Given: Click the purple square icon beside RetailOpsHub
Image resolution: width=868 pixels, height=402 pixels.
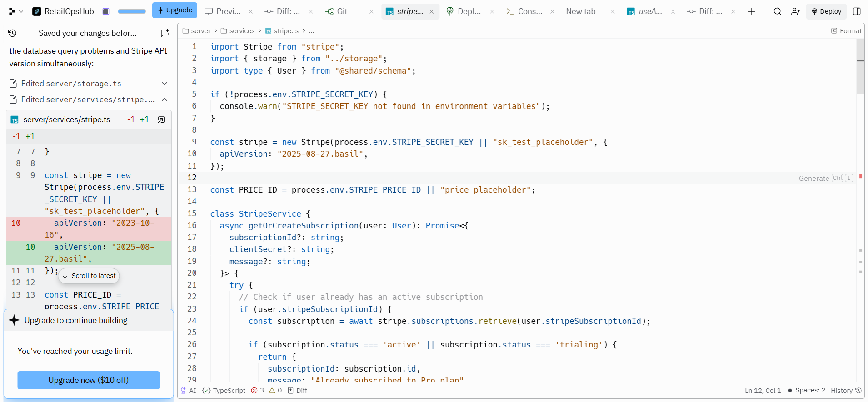Looking at the screenshot, I should point(106,11).
